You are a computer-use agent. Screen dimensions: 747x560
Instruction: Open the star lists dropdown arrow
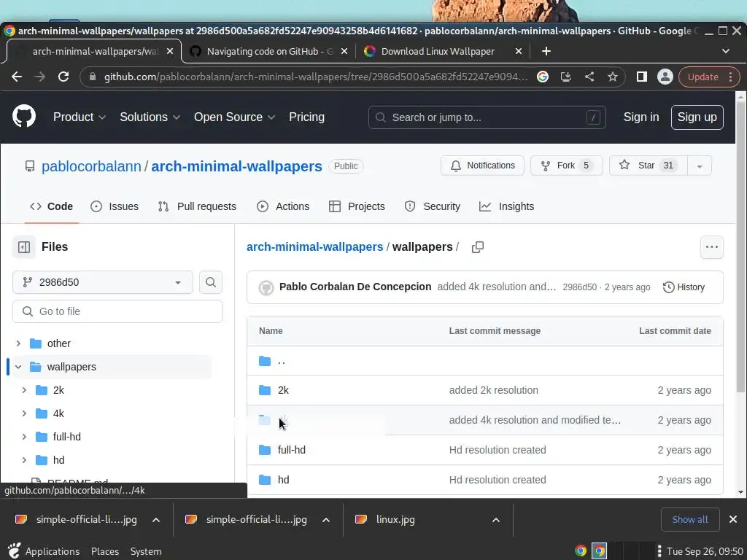click(700, 166)
